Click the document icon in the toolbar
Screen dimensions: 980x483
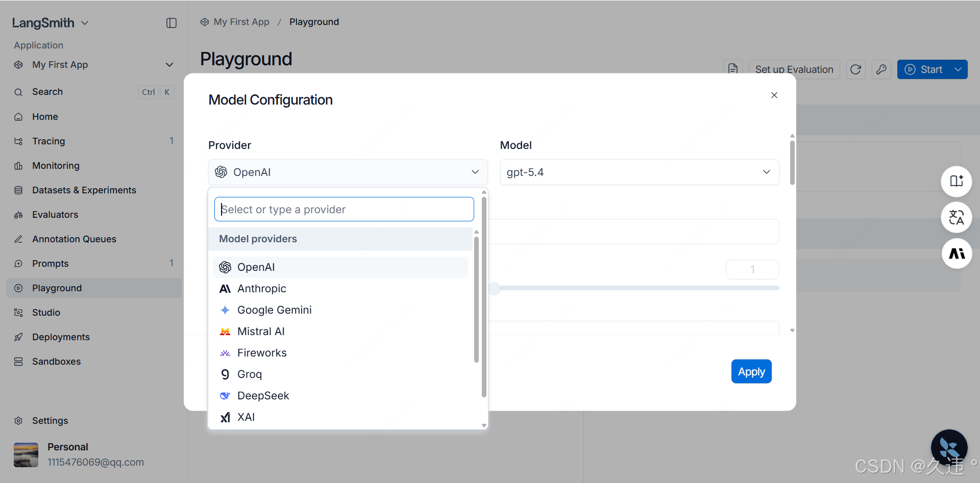point(733,69)
